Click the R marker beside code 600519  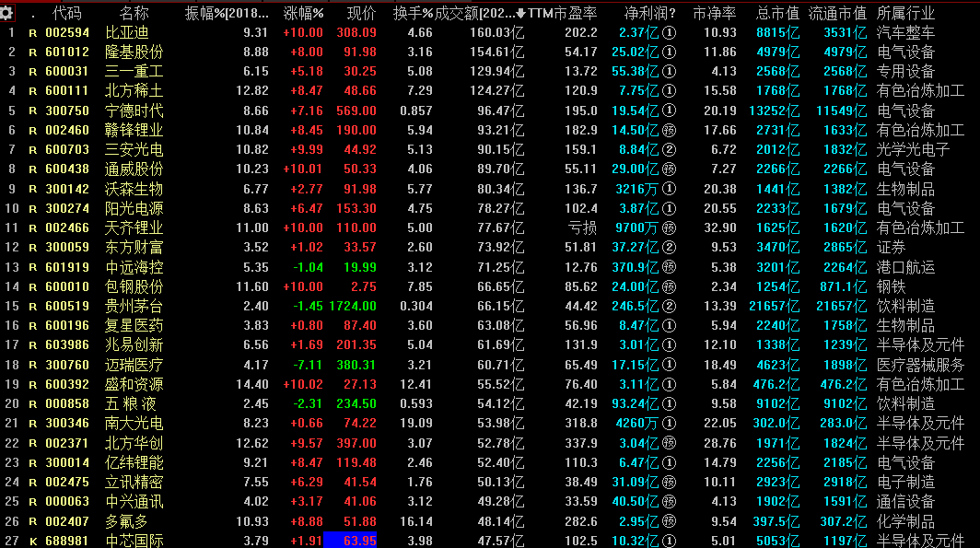coord(32,307)
